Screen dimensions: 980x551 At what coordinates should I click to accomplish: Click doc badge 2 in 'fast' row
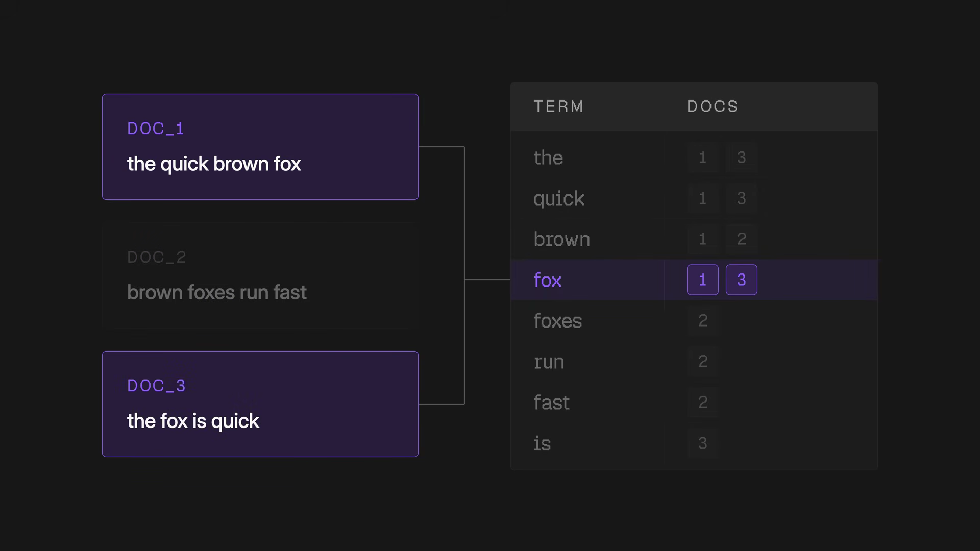click(x=703, y=402)
